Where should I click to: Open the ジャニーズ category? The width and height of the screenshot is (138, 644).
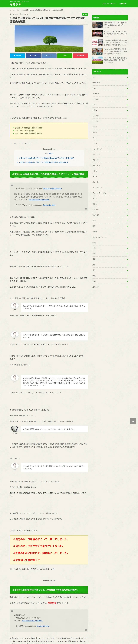(x=110, y=154)
